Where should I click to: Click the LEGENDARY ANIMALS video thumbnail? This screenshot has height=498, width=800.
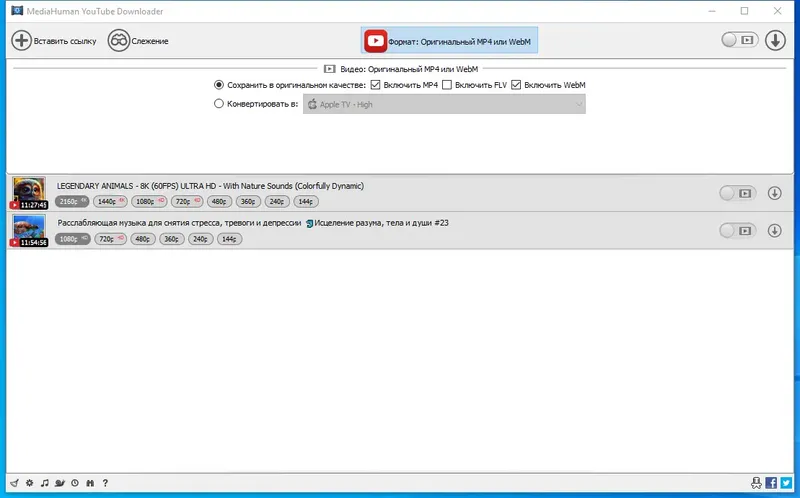tap(29, 193)
